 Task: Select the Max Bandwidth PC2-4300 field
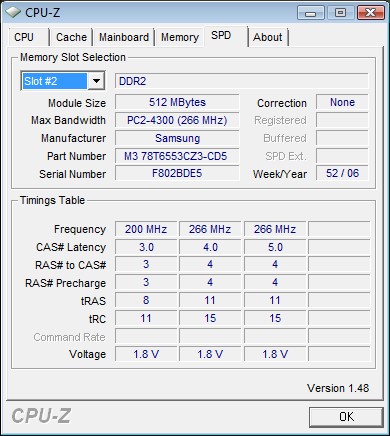(177, 120)
